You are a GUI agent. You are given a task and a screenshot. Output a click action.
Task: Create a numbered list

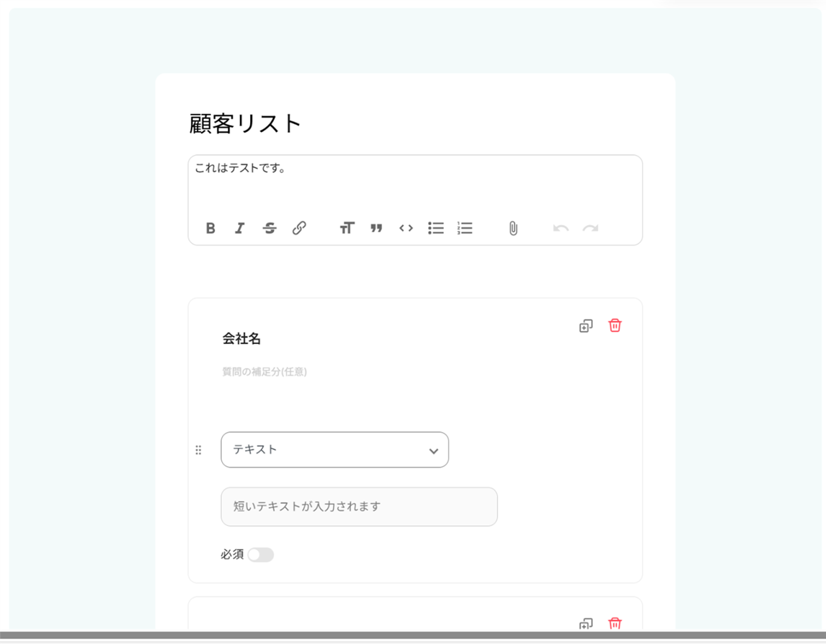pos(465,228)
